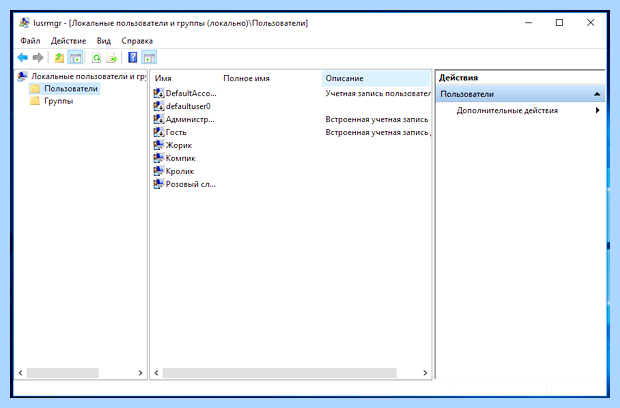620x408 pixels.
Task: Collapse the Пользователи actions section arrow
Action: (597, 94)
